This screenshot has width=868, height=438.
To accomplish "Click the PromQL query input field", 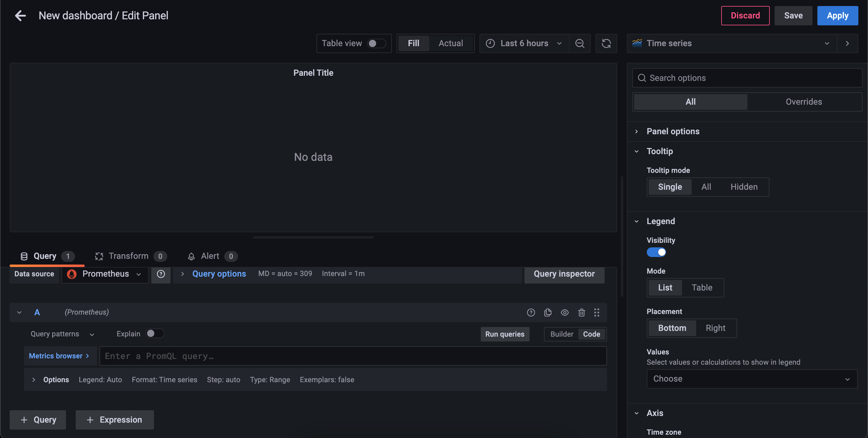I will tap(353, 356).
